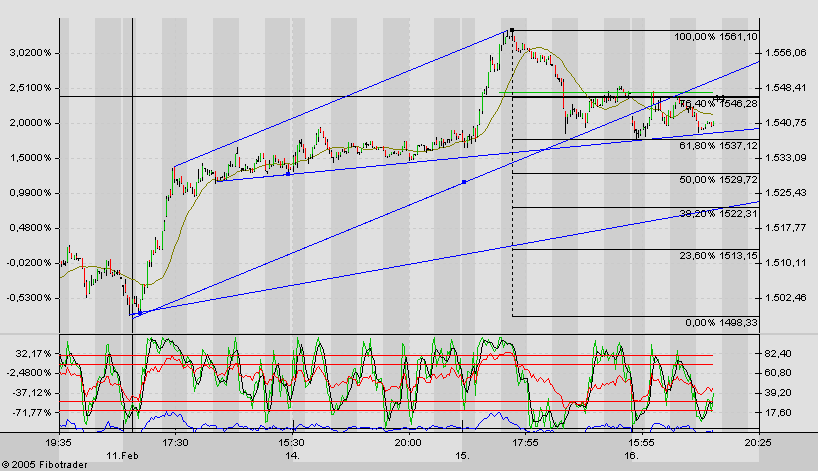Click the 0,00% 1498,33 Fibonacci base label
The height and width of the screenshot is (471, 818).
click(721, 323)
